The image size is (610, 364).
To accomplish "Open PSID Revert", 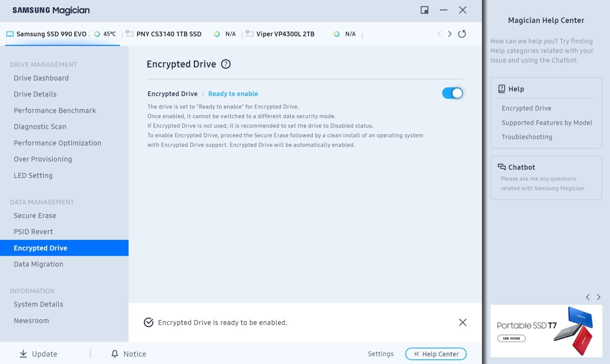I will [x=34, y=232].
